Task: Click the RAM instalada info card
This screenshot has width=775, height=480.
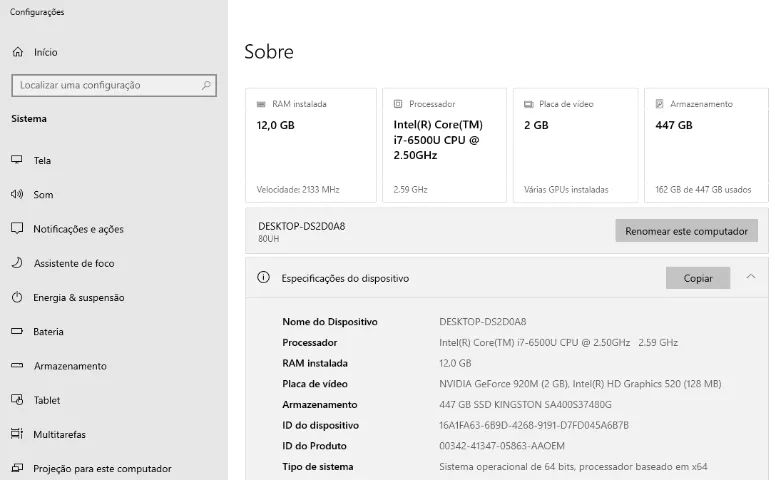Action: [x=311, y=145]
